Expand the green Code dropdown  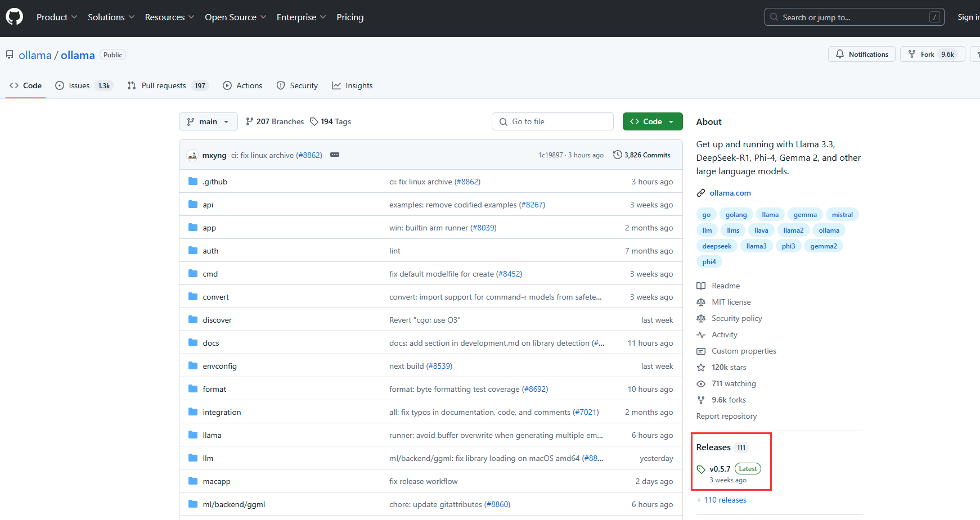652,121
